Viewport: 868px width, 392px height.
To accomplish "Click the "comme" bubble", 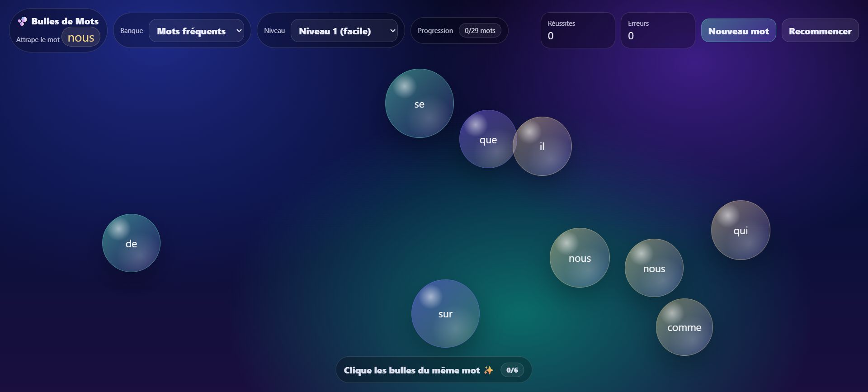I will tap(684, 327).
